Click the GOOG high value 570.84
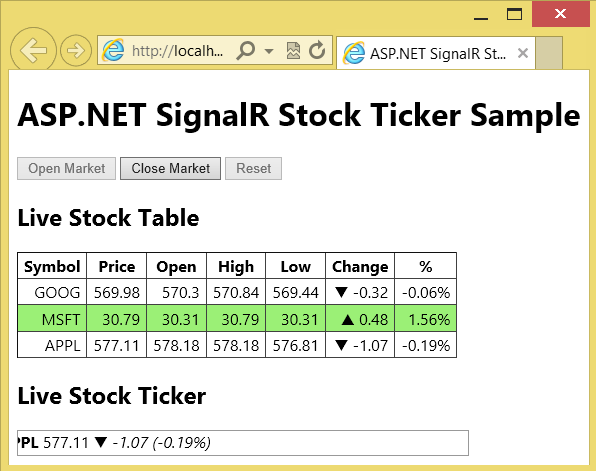 pyautogui.click(x=236, y=292)
